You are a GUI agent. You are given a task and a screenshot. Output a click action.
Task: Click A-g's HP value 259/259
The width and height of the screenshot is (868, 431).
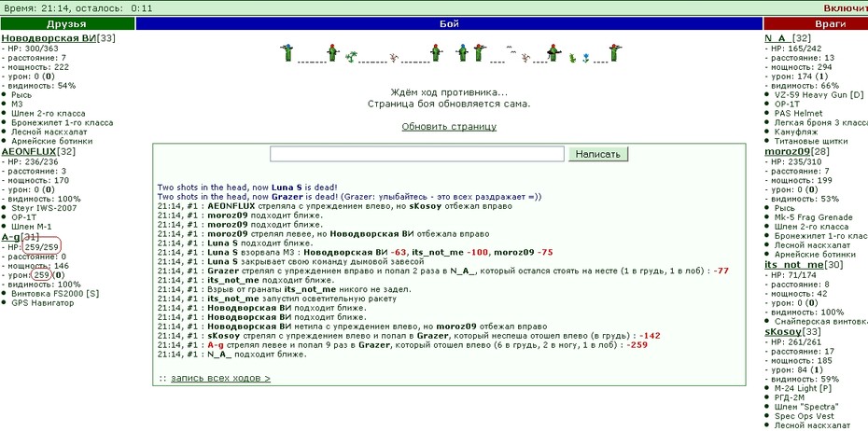click(41, 246)
